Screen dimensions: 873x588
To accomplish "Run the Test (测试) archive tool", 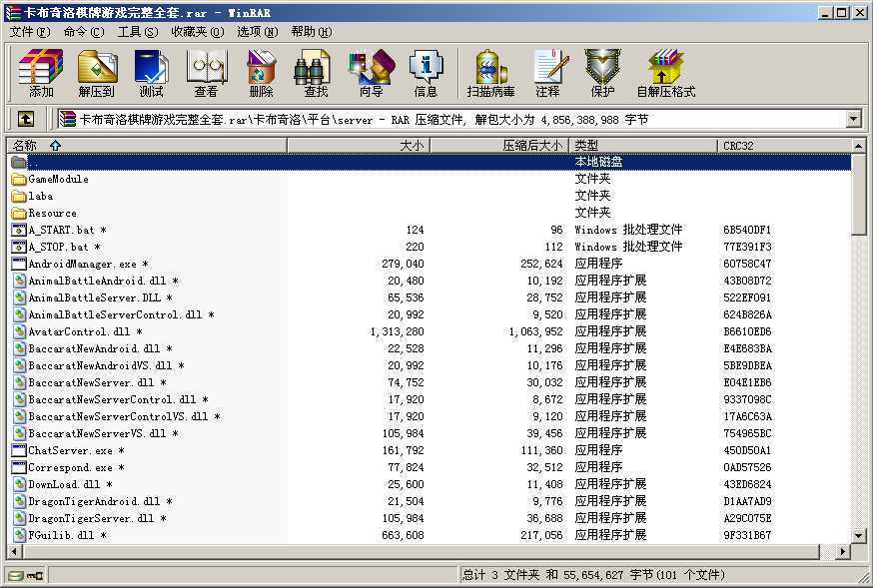I will pyautogui.click(x=152, y=73).
